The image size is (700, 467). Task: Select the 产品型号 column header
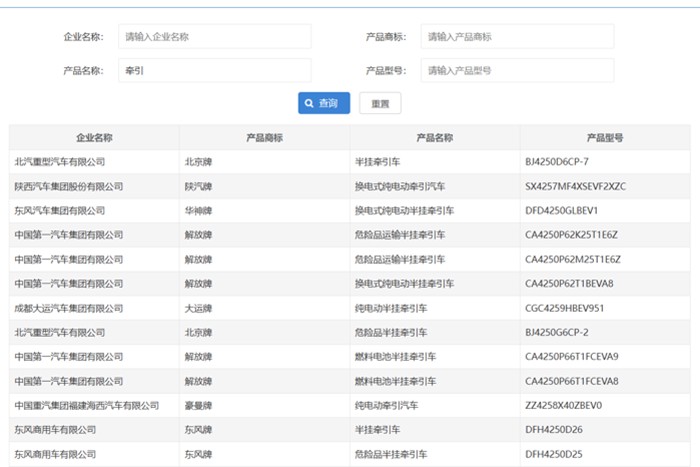605,138
